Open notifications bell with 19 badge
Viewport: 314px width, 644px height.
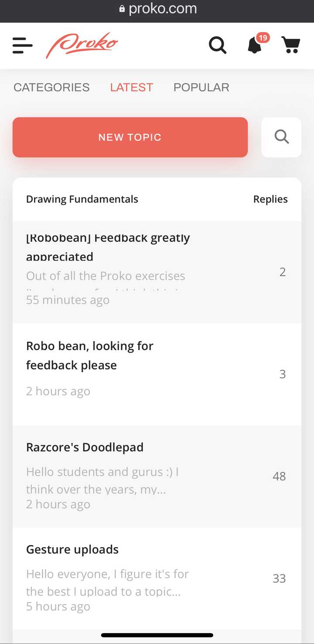click(x=255, y=45)
